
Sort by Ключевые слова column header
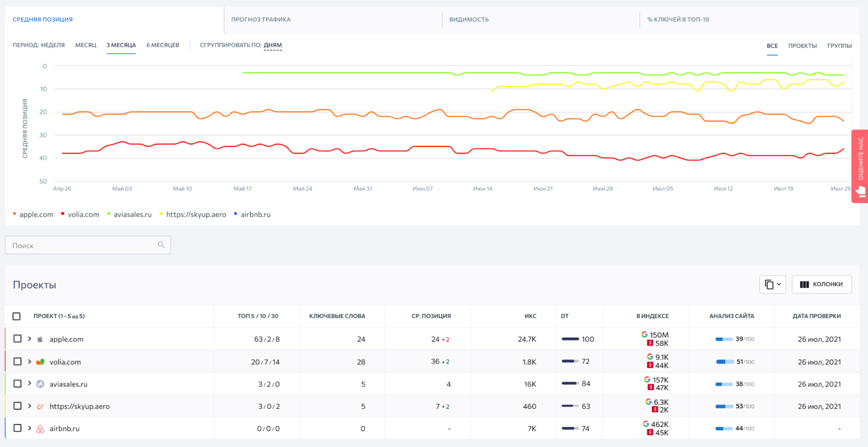337,316
